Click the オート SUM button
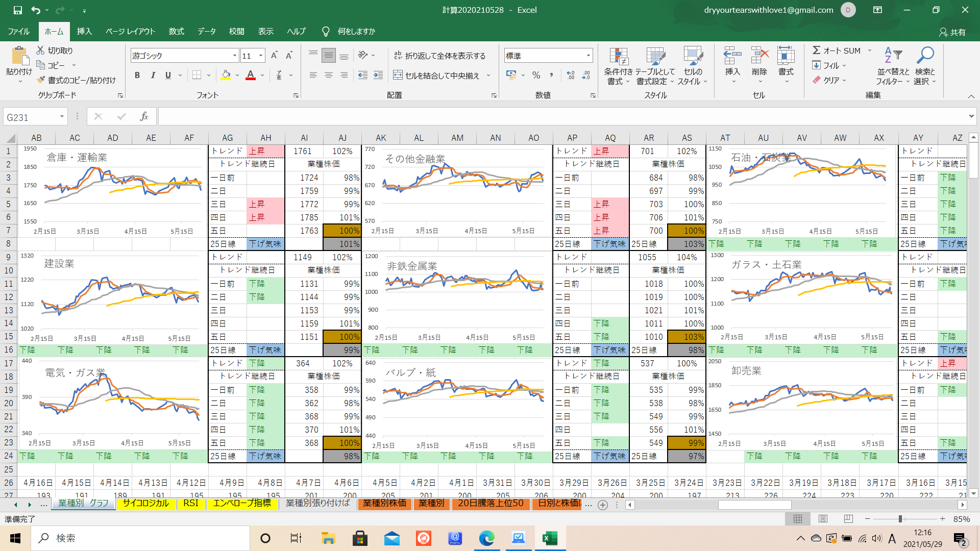Viewport: 980px width, 551px height. [x=836, y=51]
